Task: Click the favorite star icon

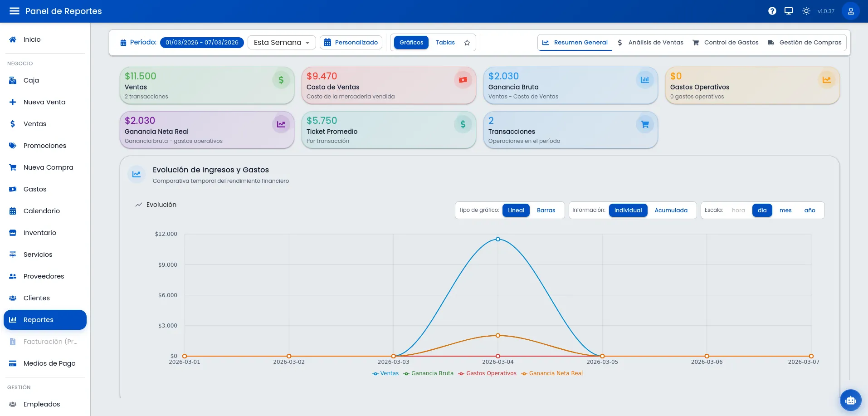Action: [467, 43]
